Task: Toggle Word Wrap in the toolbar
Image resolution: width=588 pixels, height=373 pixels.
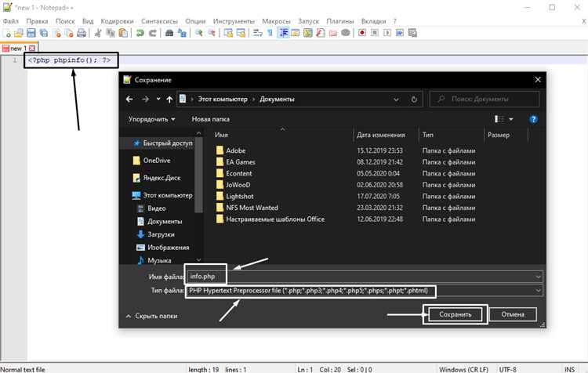Action: (x=258, y=33)
